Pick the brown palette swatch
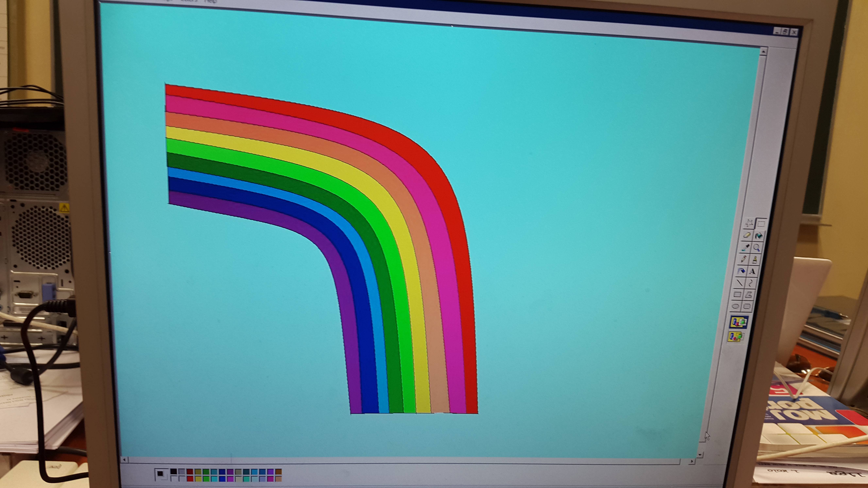 (279, 472)
